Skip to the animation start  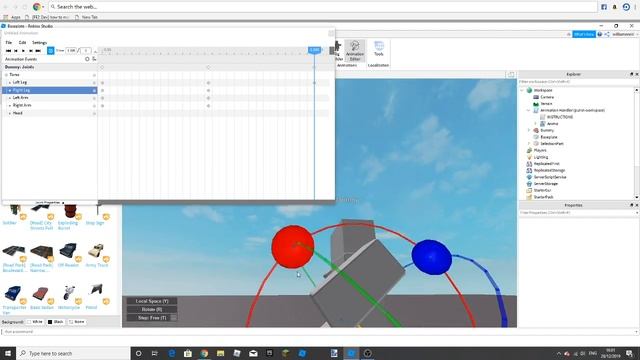8,51
